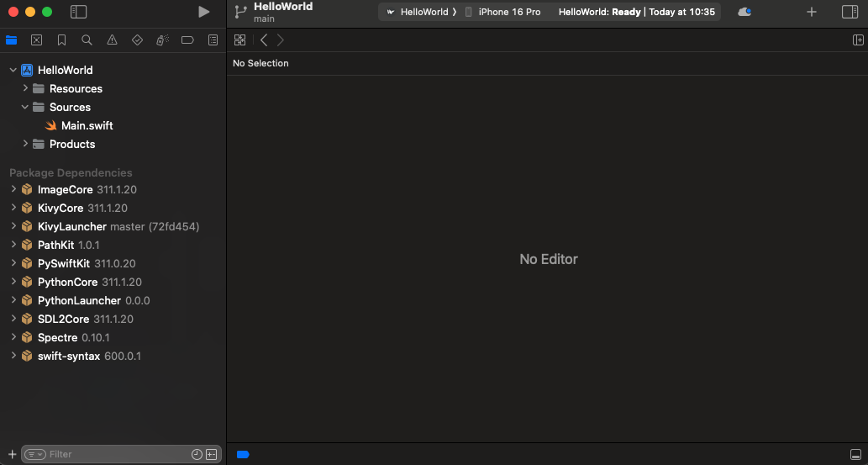Toggle the navigator sidebar panel

[79, 12]
